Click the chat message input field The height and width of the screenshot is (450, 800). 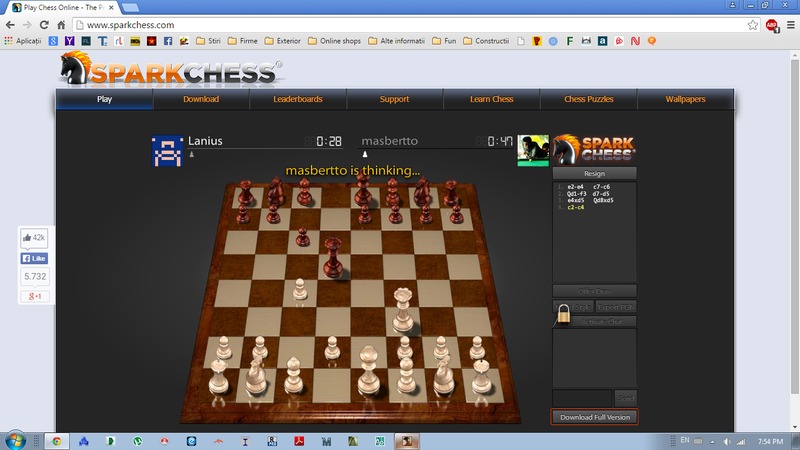[x=582, y=398]
